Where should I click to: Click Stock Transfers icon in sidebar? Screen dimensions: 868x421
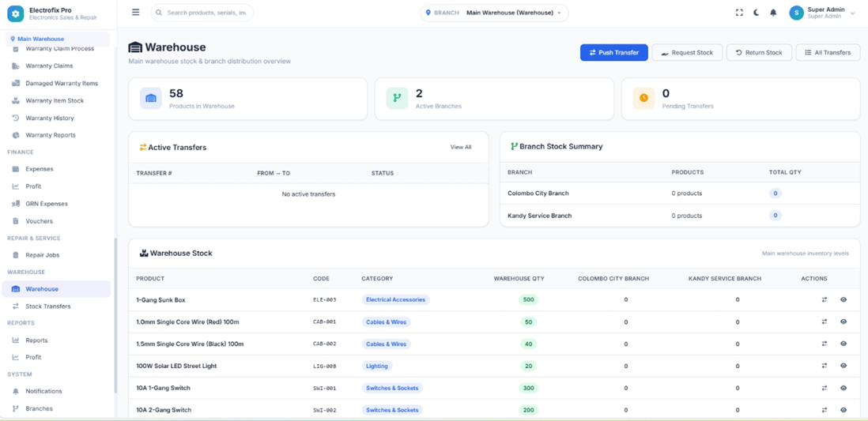[16, 306]
